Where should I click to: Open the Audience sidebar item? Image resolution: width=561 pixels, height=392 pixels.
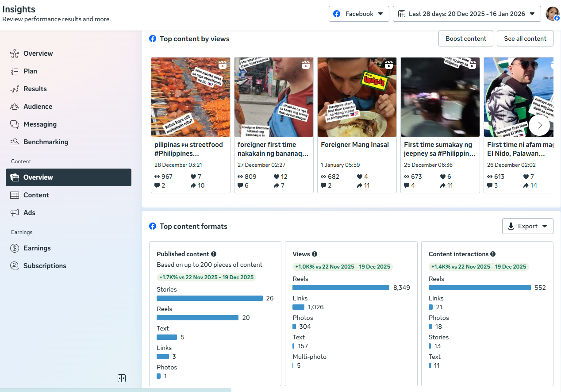pyautogui.click(x=69, y=107)
